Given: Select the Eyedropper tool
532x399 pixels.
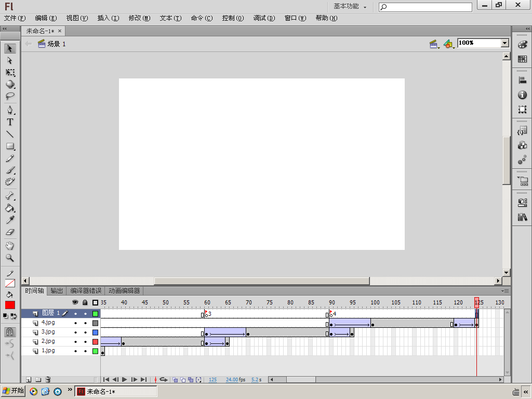Looking at the screenshot, I should tap(10, 220).
